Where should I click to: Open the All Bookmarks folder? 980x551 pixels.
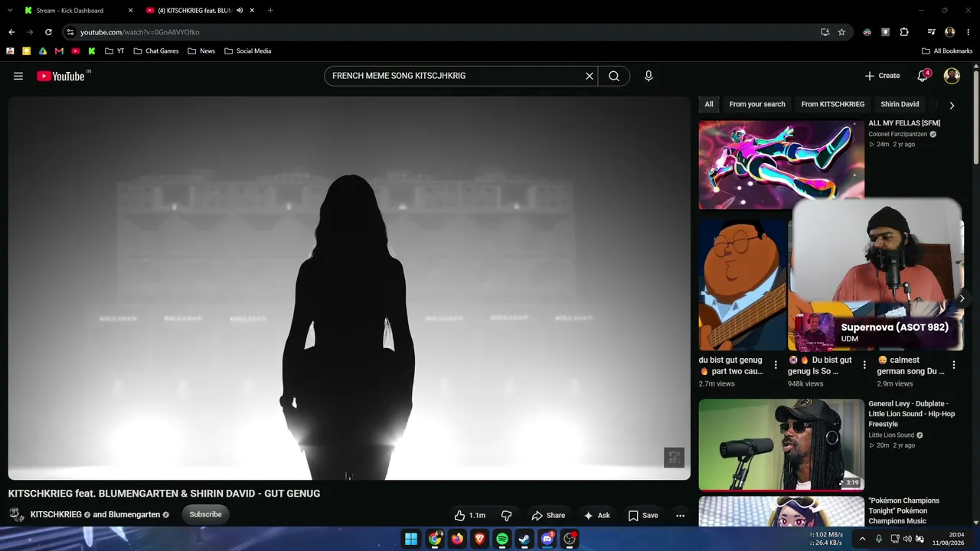coord(947,51)
